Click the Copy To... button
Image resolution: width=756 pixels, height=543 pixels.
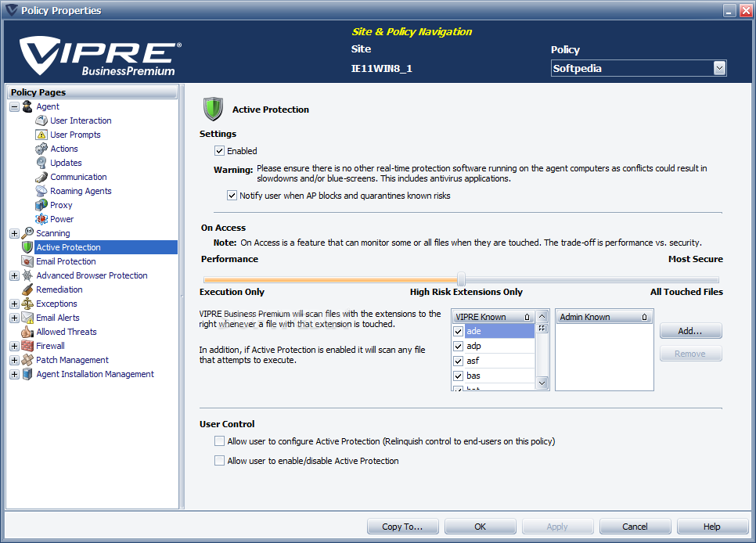click(402, 527)
